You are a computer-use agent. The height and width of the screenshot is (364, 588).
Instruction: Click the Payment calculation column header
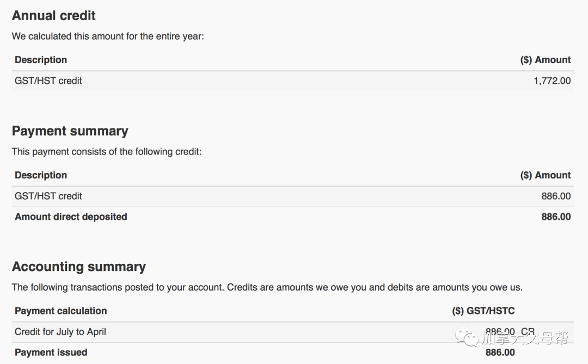(x=61, y=311)
